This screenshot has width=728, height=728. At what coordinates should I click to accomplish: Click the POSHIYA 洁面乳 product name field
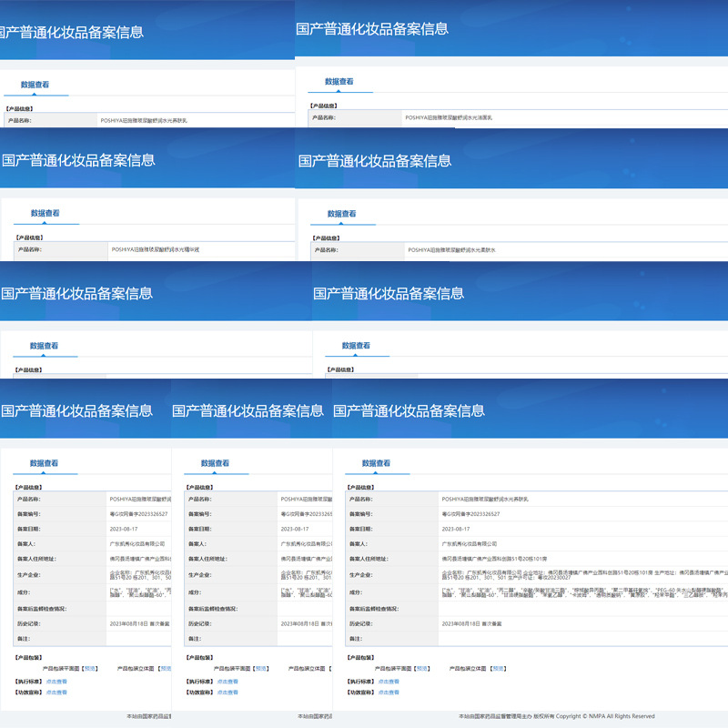tap(564, 118)
